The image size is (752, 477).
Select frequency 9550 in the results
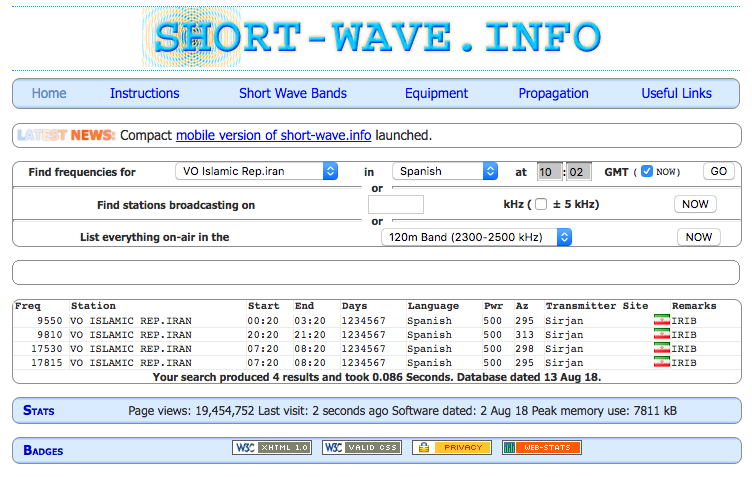(x=50, y=321)
